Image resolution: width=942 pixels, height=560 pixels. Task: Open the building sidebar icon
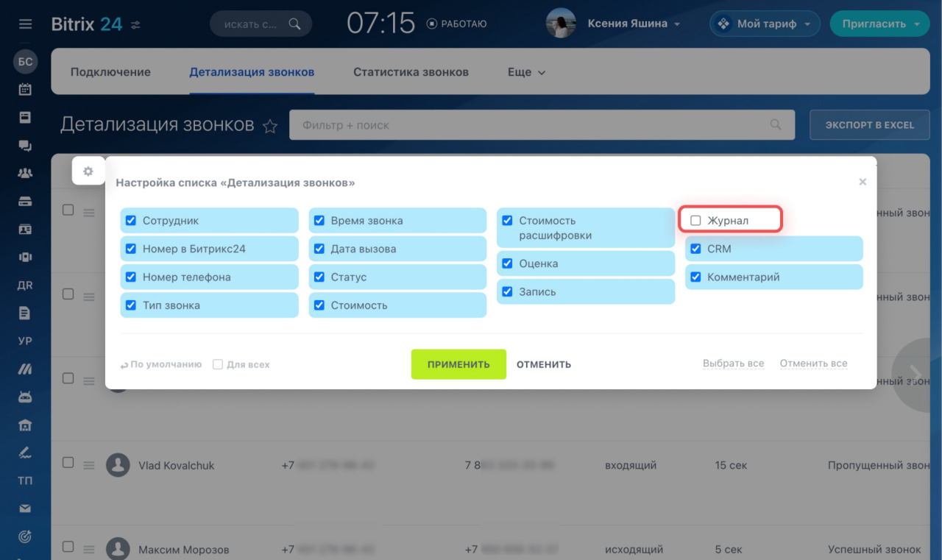point(25,425)
